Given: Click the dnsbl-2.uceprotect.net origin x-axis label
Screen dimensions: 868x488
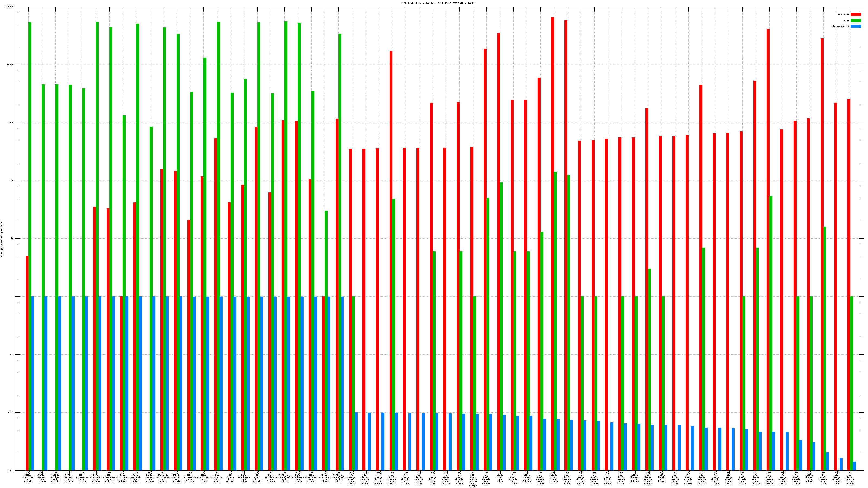Looking at the screenshot, I should tap(284, 477).
